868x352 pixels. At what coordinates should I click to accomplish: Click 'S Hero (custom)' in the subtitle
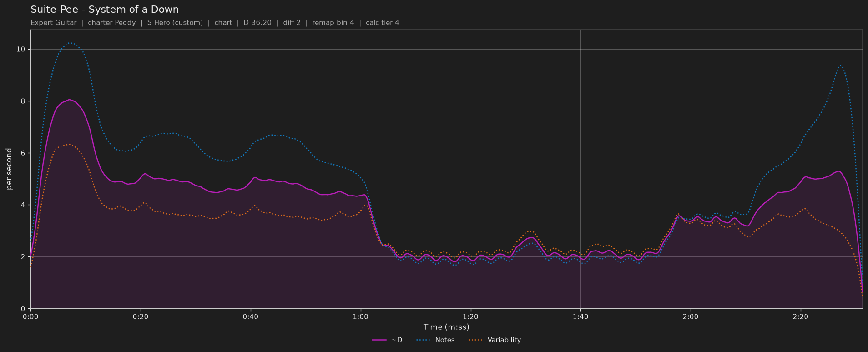[175, 23]
